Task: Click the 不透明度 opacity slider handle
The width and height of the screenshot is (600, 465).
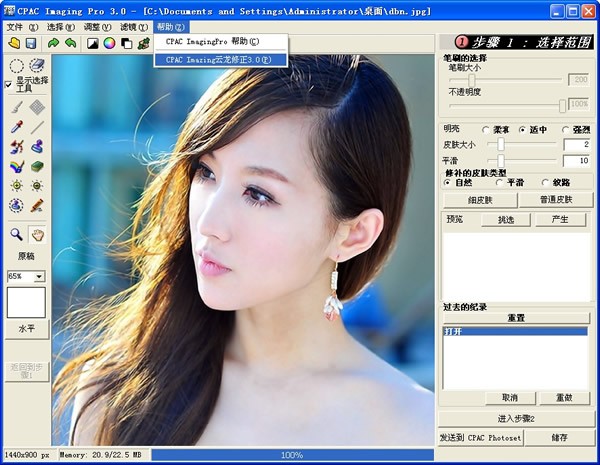Action: tap(562, 106)
